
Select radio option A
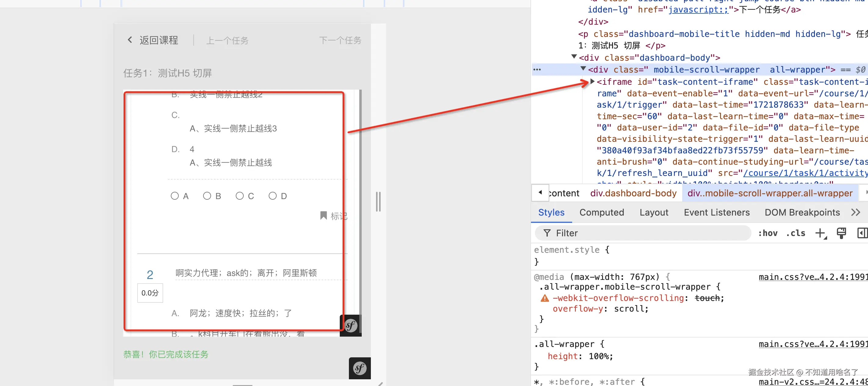[x=174, y=196]
